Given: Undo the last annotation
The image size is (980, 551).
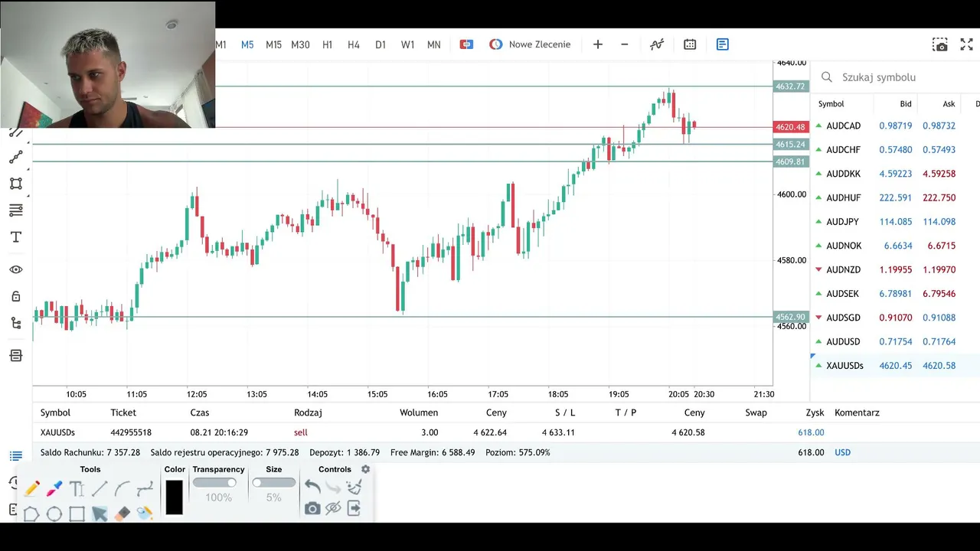Looking at the screenshot, I should click(312, 487).
